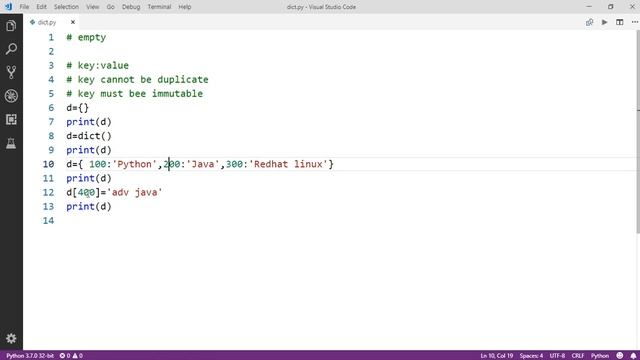Open the Help menu

185,7
